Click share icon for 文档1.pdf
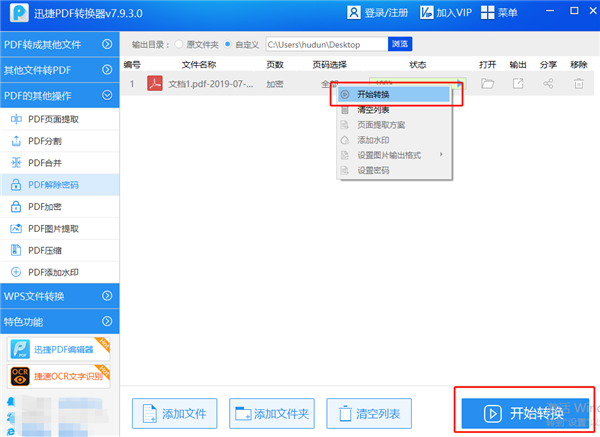Viewport: 600px width, 437px height. point(548,83)
